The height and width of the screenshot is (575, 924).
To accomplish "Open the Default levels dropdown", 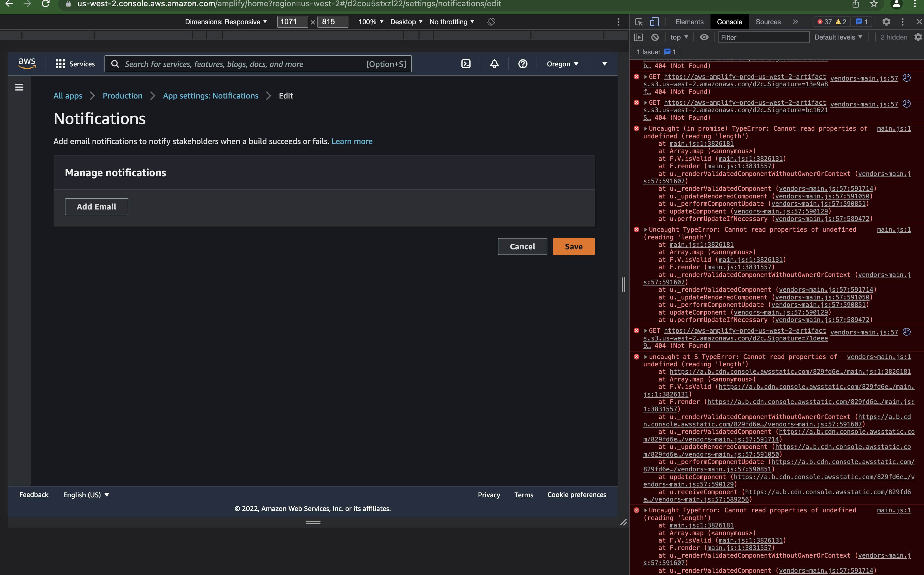I will click(x=838, y=37).
